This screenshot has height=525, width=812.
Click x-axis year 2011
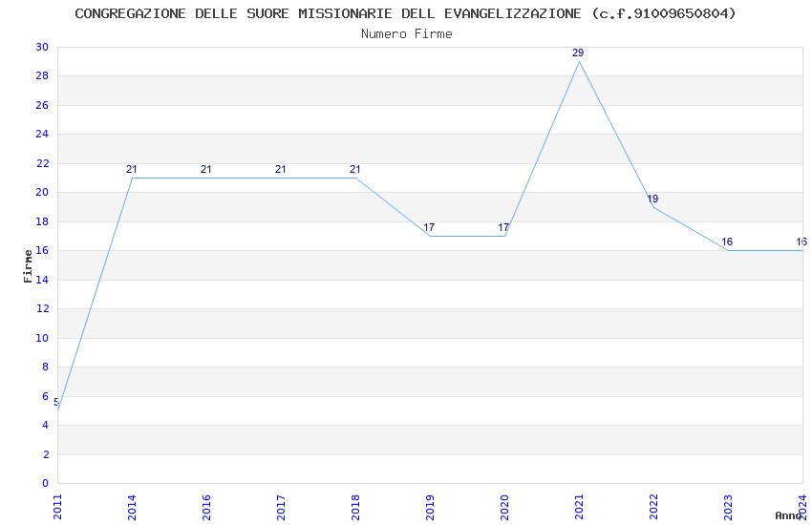tap(57, 507)
